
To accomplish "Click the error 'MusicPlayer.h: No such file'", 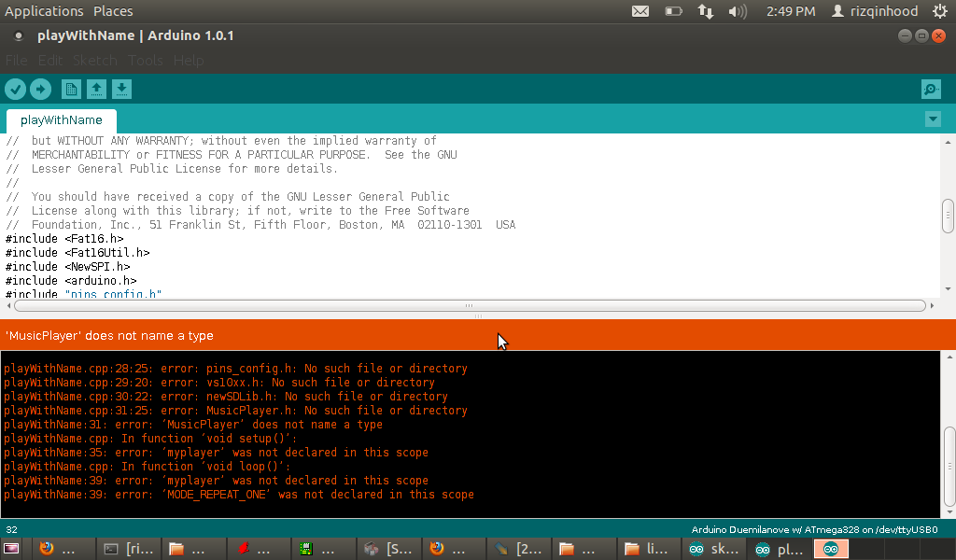I will tap(235, 411).
